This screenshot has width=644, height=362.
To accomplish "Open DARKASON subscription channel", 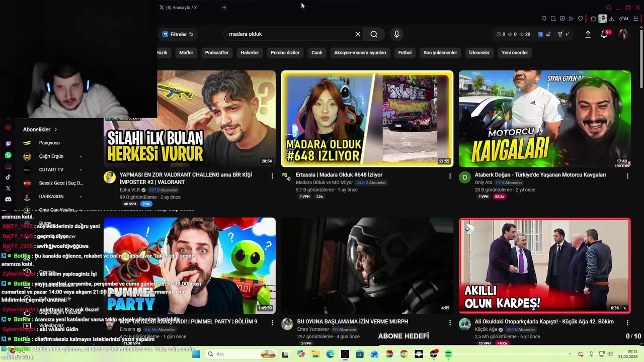I will pyautogui.click(x=51, y=197).
